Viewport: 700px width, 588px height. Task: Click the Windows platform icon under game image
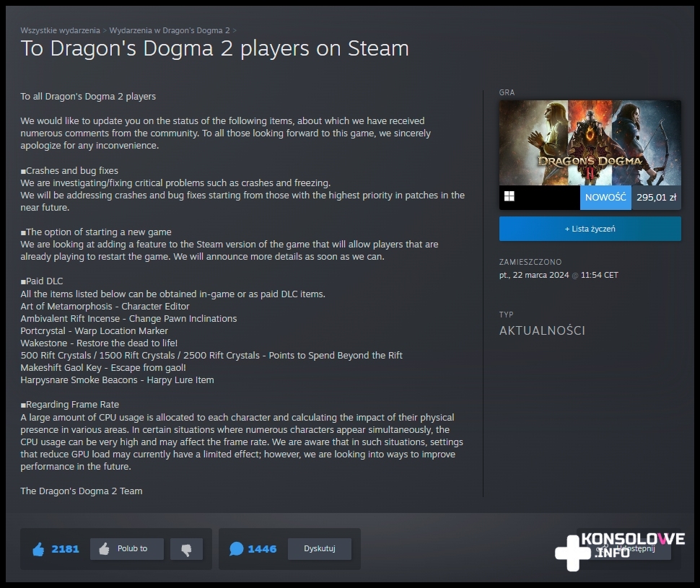click(x=509, y=196)
